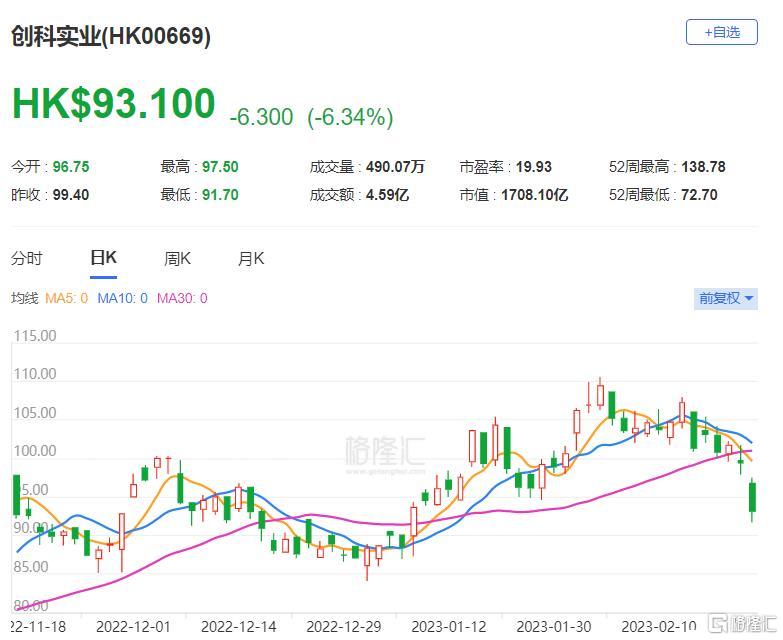
Task: Click the percent change (-6.34%)
Action: pyautogui.click(x=351, y=117)
